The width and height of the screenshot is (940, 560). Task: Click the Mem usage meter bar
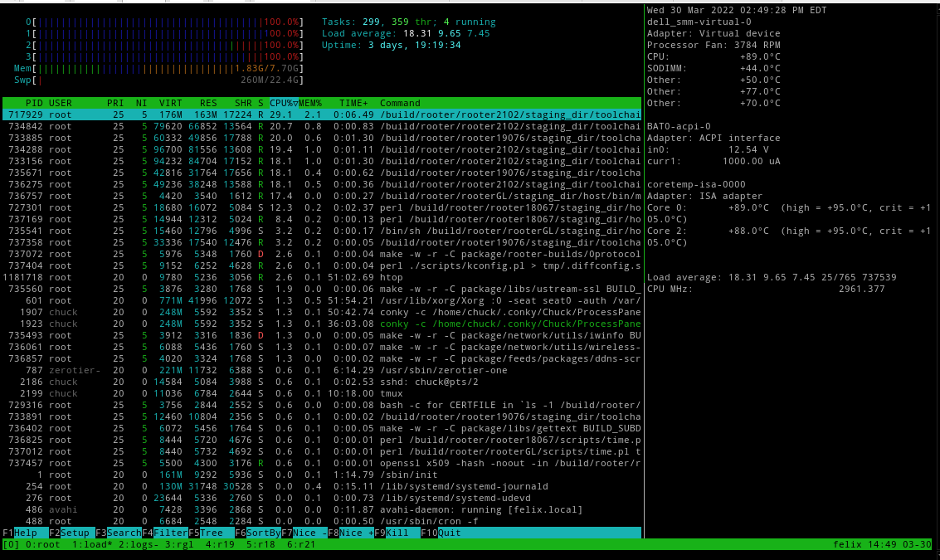(x=149, y=68)
